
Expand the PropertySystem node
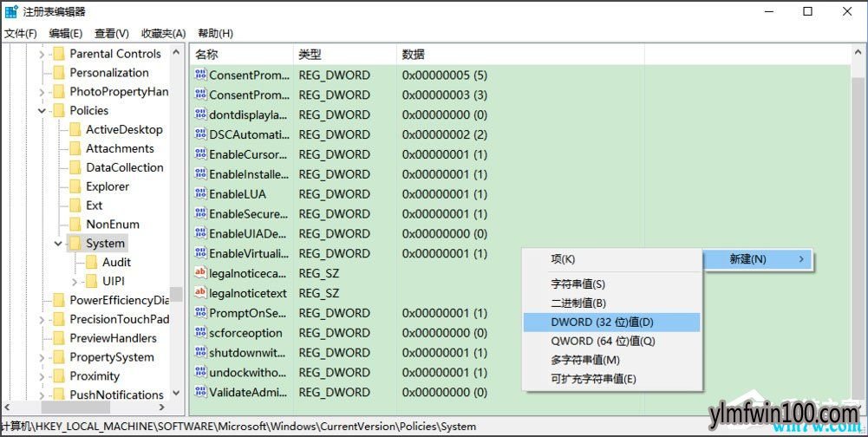click(42, 357)
